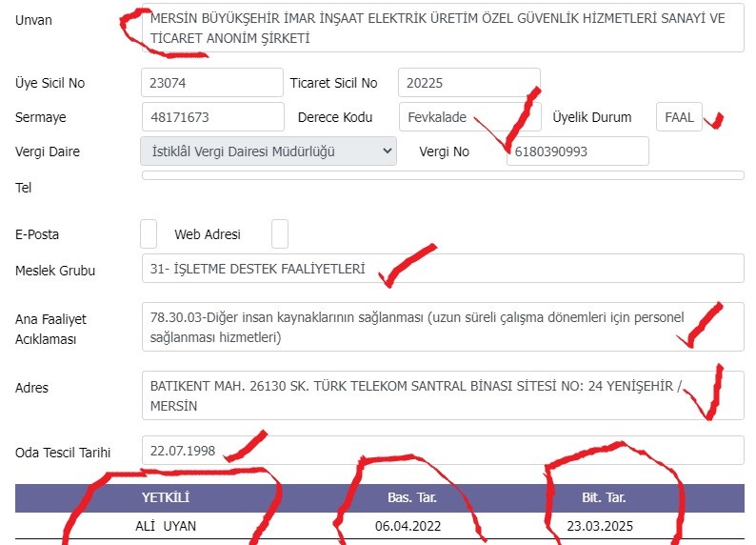Click the Üye Sicil No field
This screenshot has width=756, height=545.
(212, 83)
